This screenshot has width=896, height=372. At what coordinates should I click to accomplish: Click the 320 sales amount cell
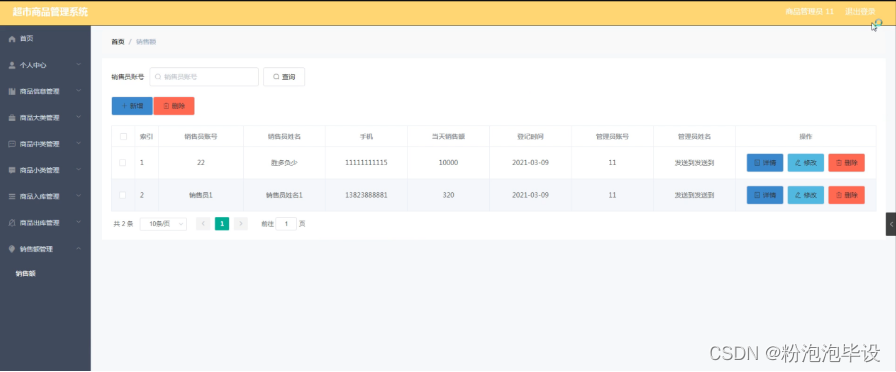448,195
